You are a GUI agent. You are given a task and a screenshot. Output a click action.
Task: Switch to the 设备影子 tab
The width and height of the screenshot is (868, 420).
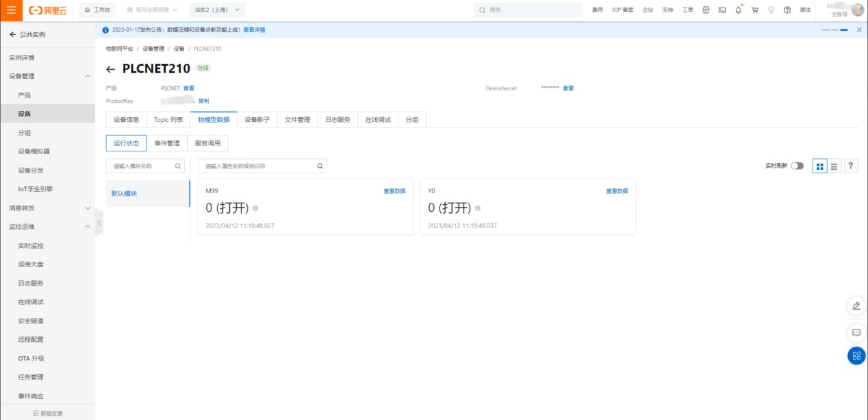click(257, 120)
